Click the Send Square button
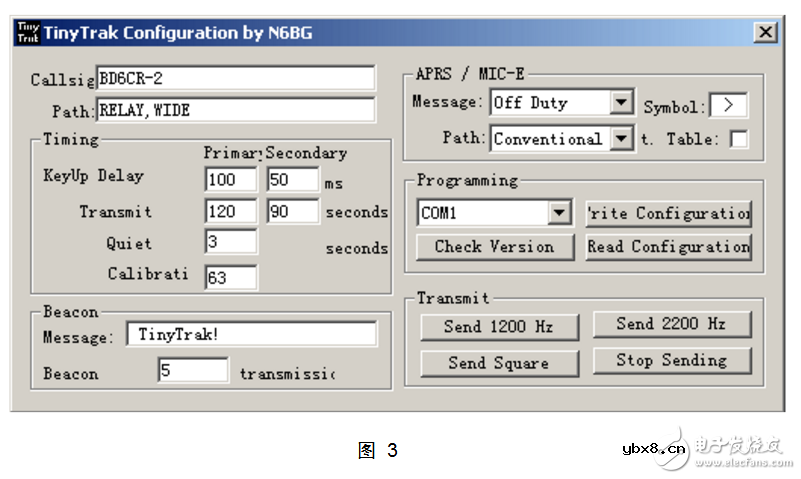 point(498,363)
